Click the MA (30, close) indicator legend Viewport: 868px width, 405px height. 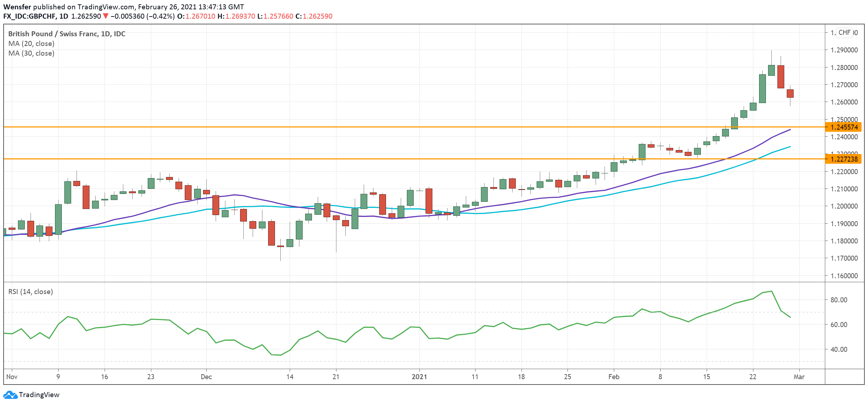click(31, 53)
